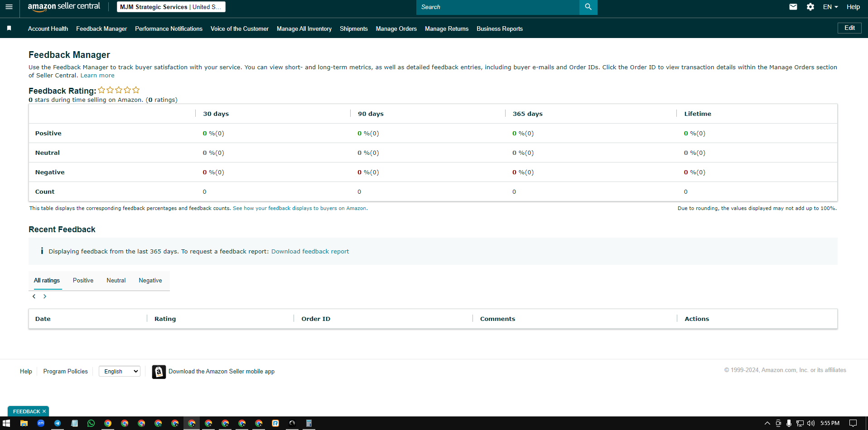Click the feedback rating stars

point(119,90)
